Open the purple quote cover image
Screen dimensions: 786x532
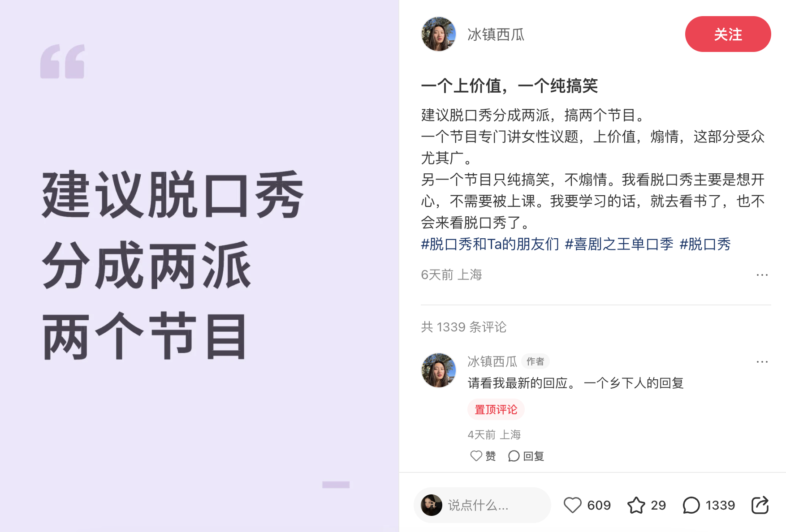point(199,266)
